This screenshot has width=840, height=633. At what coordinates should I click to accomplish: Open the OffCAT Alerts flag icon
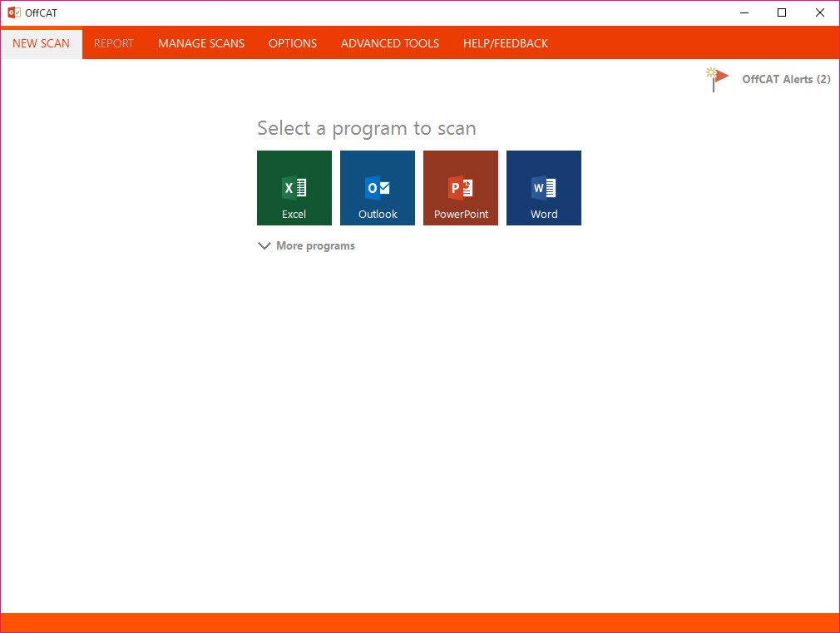(717, 79)
